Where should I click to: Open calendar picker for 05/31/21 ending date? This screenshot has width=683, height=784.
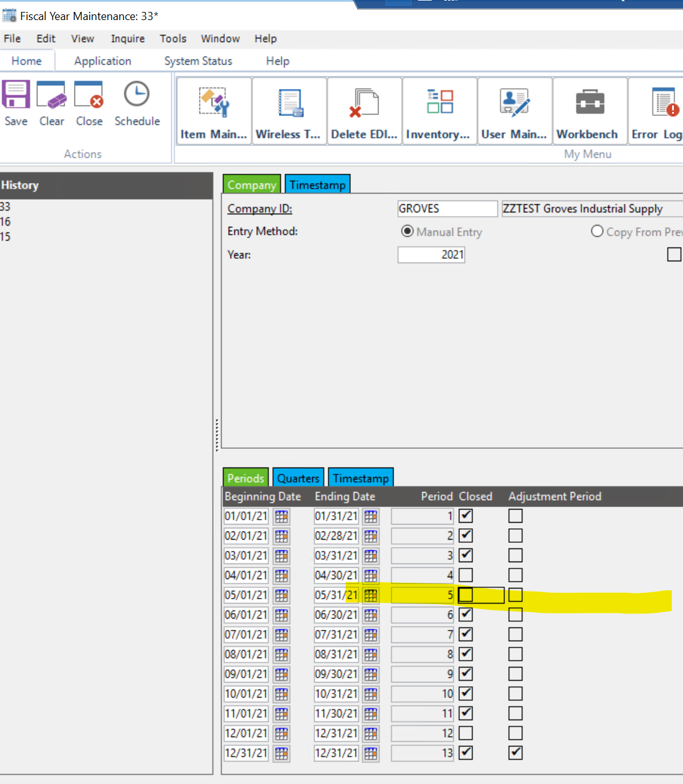click(371, 595)
